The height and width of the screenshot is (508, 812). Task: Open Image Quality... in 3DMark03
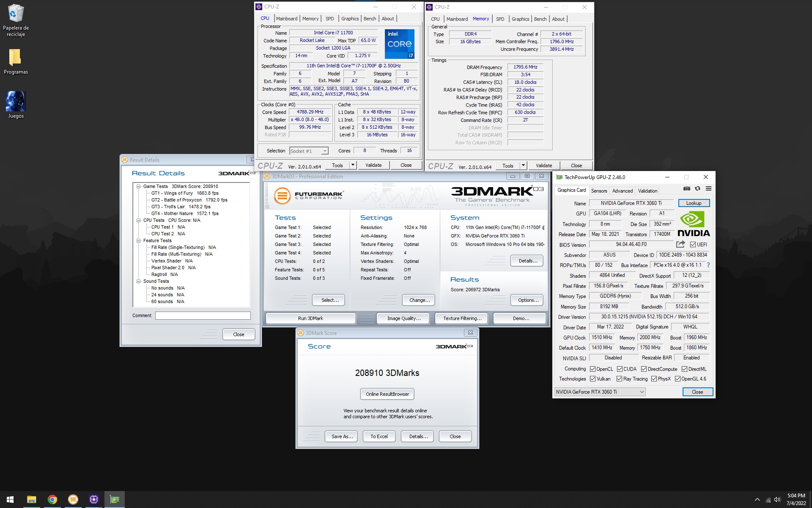click(x=404, y=318)
